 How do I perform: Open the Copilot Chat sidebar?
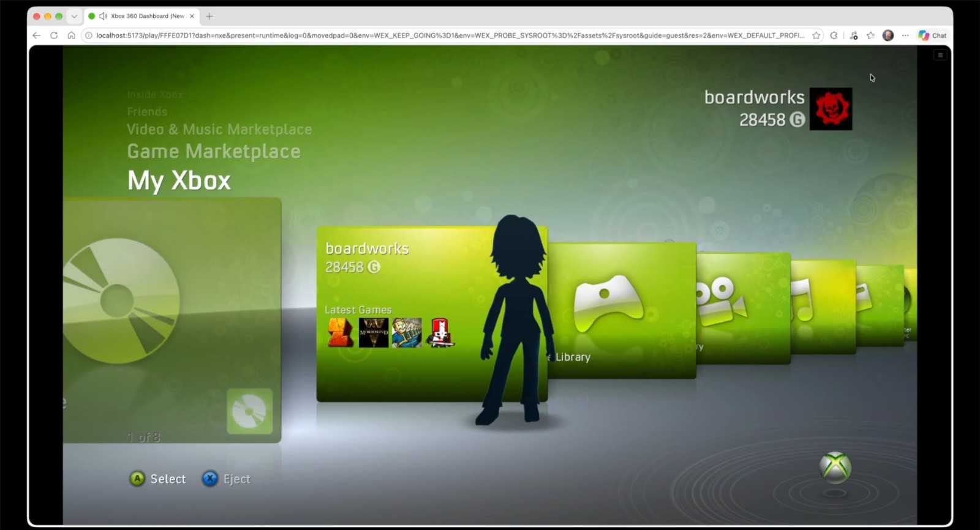click(x=932, y=35)
